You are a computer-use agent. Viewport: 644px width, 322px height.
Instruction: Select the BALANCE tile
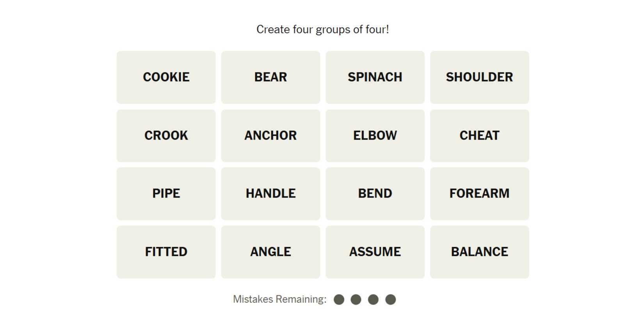click(479, 252)
